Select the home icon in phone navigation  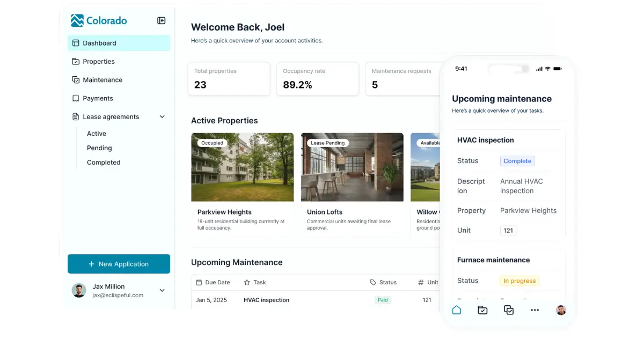point(457,310)
